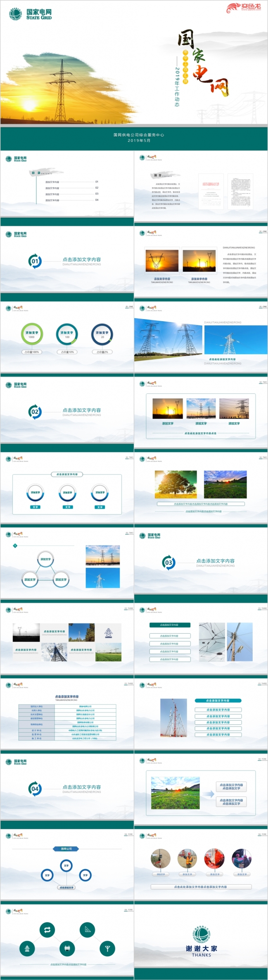Open the red-titled document thumbnail in the preface slide
Viewport: 268px width, 980px height.
211,192
